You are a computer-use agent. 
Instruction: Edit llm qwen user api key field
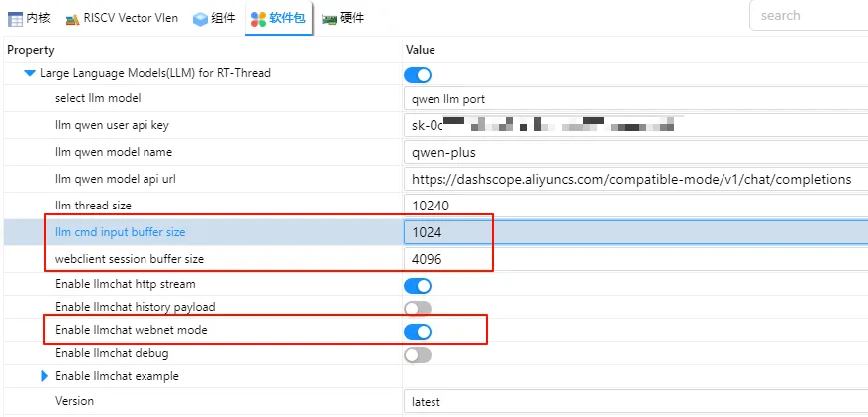coord(636,126)
